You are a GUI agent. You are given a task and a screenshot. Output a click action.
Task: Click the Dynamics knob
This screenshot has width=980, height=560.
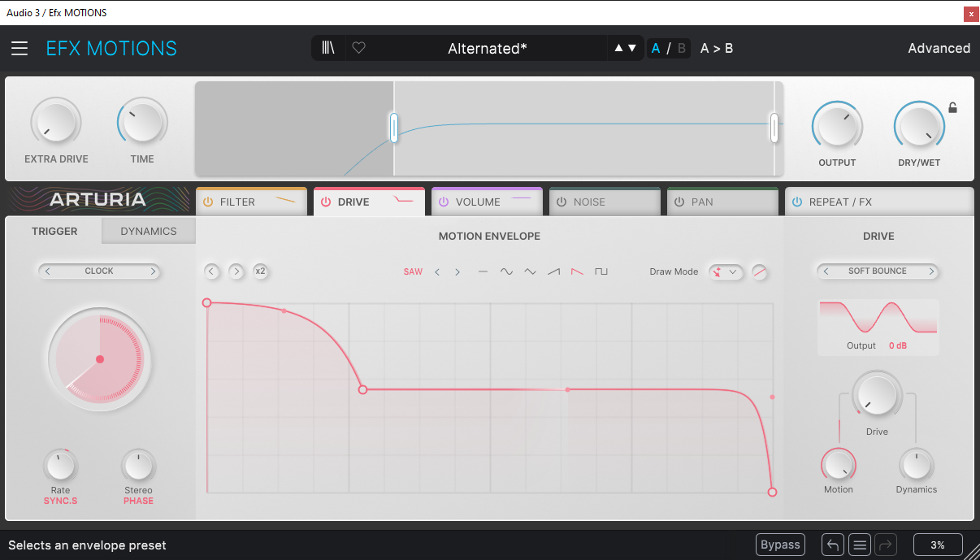click(917, 465)
